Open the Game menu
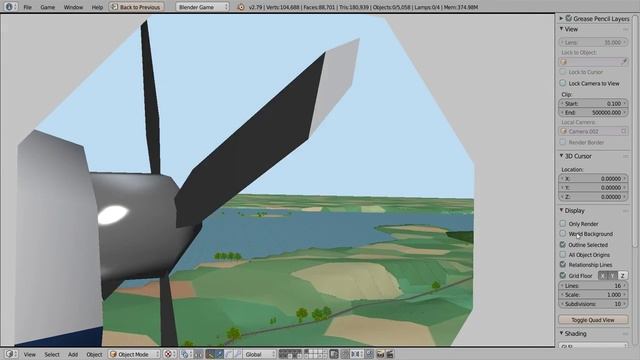Image resolution: width=640 pixels, height=360 pixels. pyautogui.click(x=47, y=7)
